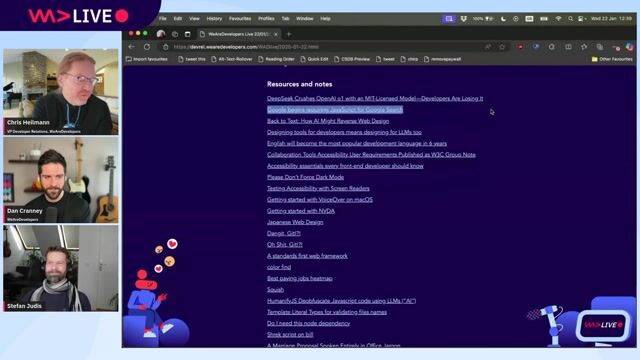Open the Other Favourites folder

click(612, 59)
